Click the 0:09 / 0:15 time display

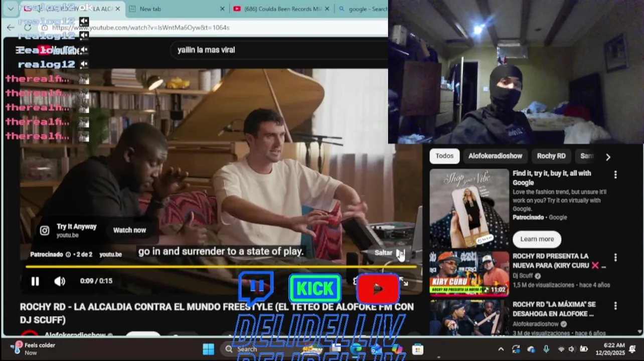pos(96,281)
